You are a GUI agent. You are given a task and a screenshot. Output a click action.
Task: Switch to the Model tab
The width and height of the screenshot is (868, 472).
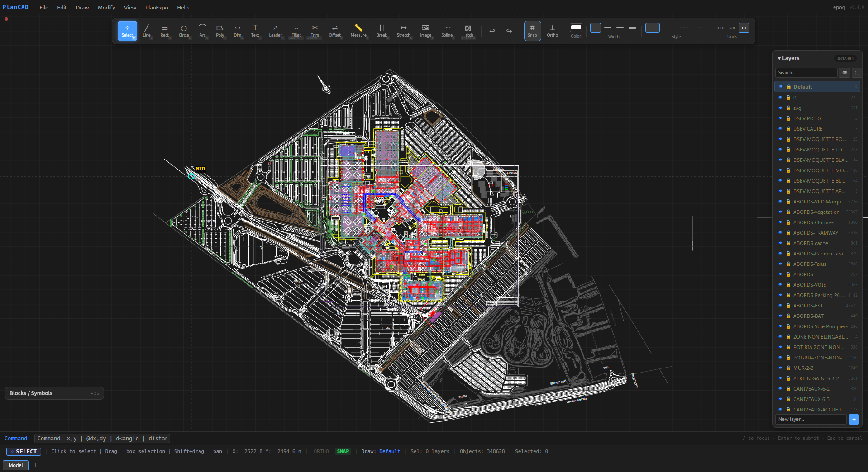tap(15, 465)
